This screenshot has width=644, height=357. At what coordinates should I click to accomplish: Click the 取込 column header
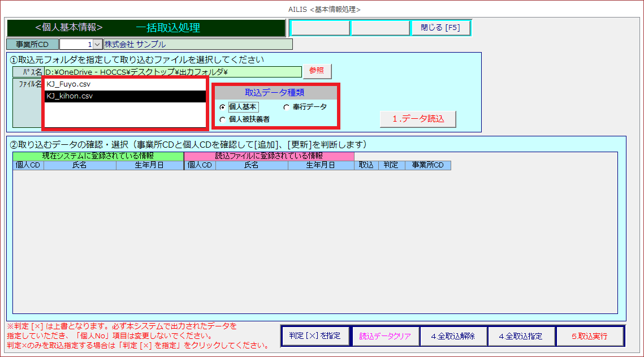click(x=366, y=165)
